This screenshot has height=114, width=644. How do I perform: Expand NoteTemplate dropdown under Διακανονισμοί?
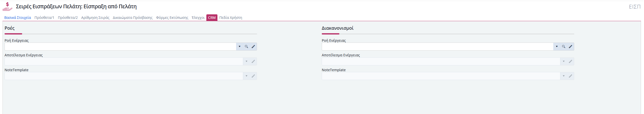(x=564, y=76)
